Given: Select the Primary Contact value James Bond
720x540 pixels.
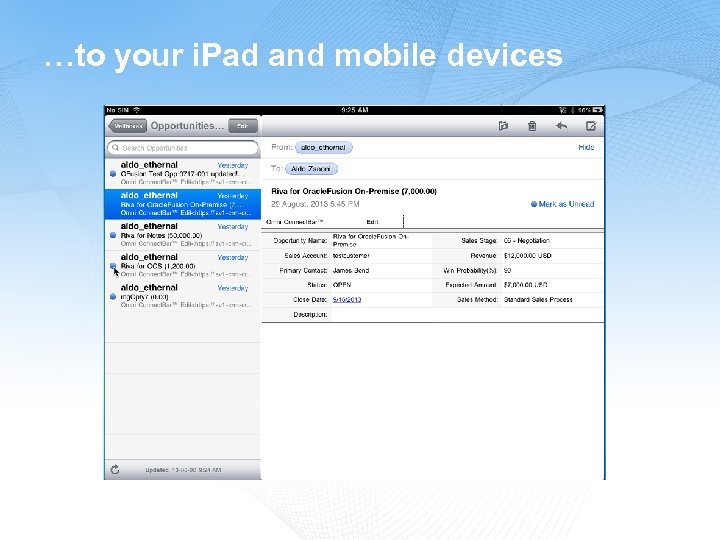Looking at the screenshot, I should point(351,270).
